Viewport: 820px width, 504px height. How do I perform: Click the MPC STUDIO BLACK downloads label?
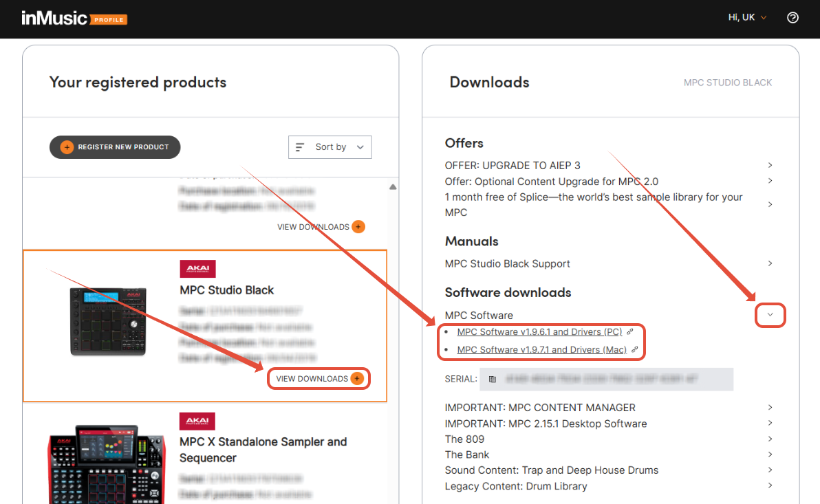(x=727, y=83)
